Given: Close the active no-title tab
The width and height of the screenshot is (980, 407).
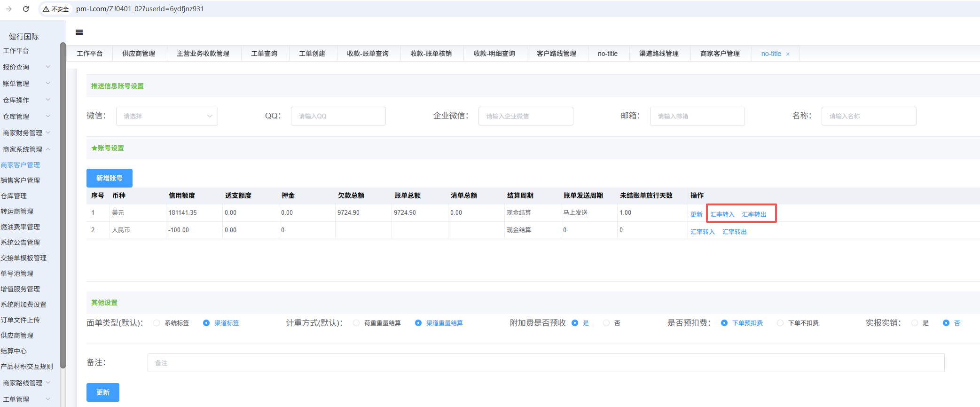Looking at the screenshot, I should click(788, 54).
